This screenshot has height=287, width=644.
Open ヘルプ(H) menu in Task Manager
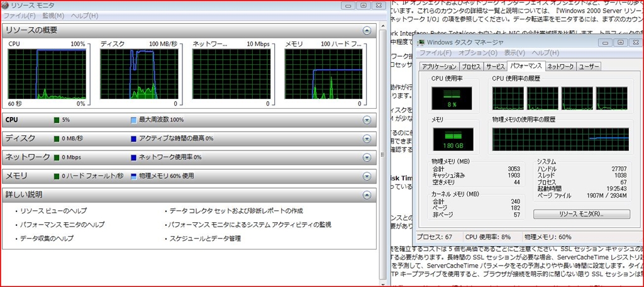(x=545, y=53)
